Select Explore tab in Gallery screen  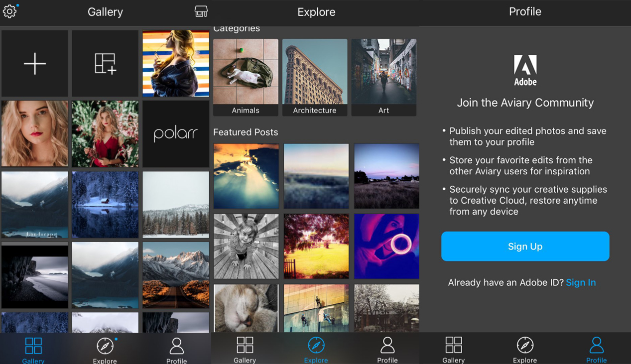(105, 350)
